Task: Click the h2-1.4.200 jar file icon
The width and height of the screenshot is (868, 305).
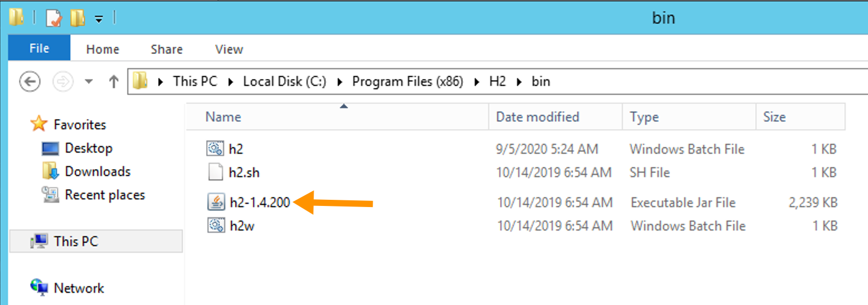Action: pyautogui.click(x=216, y=202)
